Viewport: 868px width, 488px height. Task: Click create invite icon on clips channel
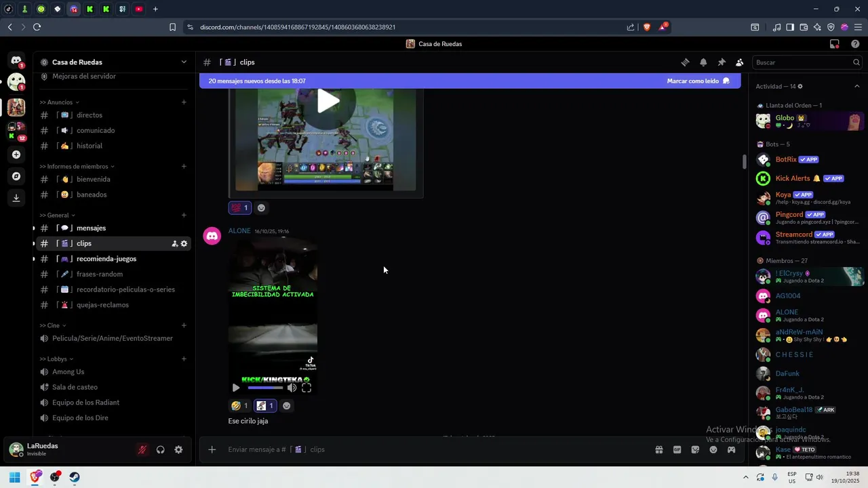point(174,243)
